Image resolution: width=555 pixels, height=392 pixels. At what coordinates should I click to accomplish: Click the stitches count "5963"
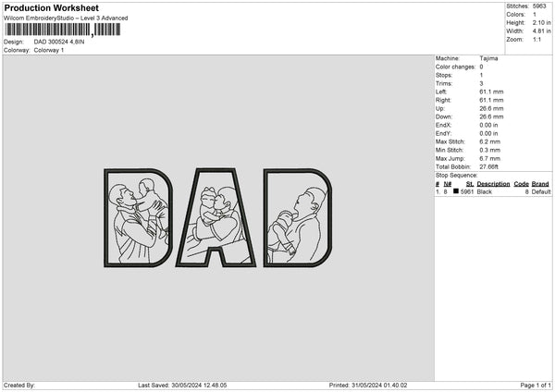pos(539,6)
